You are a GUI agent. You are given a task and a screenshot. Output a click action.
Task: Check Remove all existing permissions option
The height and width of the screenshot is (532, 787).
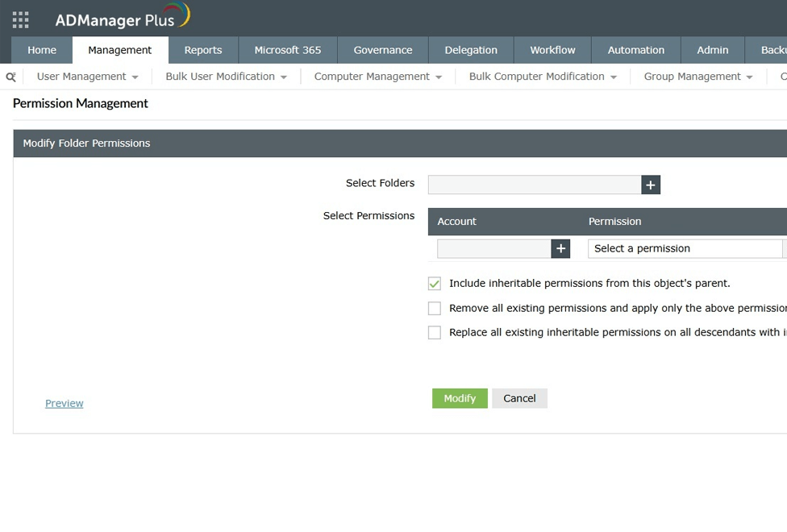click(x=435, y=308)
